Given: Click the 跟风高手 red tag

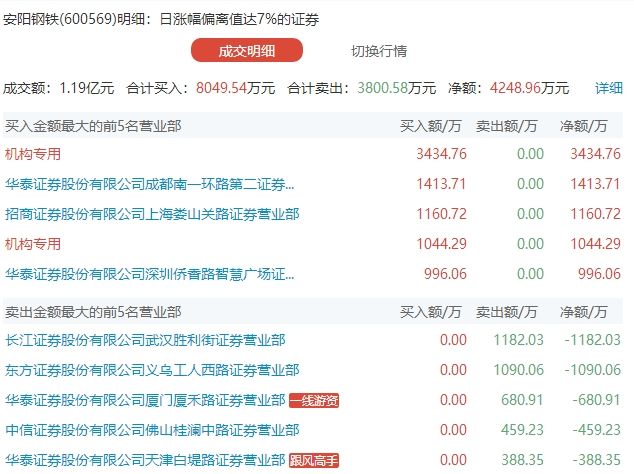Looking at the screenshot, I should 314,461.
